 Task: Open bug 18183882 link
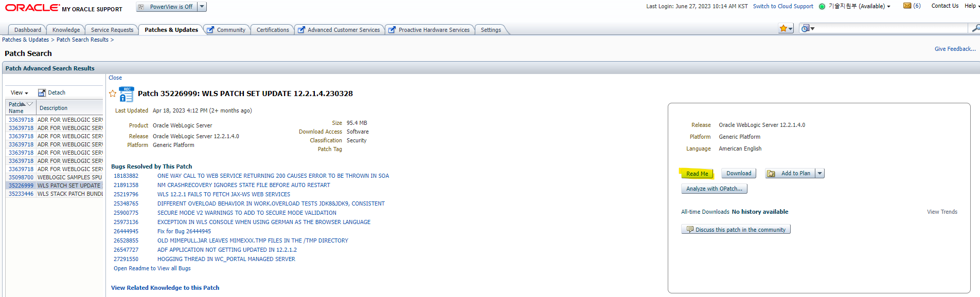click(x=126, y=176)
